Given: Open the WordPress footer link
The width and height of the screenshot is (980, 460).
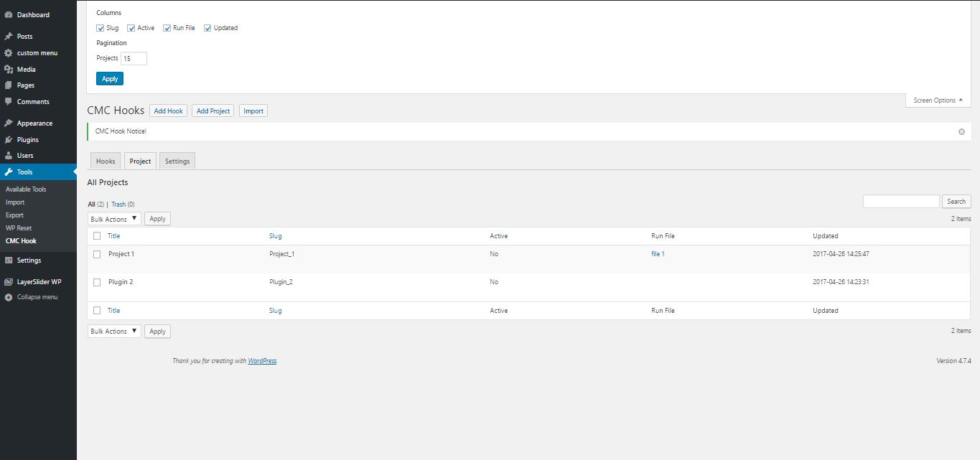Looking at the screenshot, I should click(x=262, y=361).
